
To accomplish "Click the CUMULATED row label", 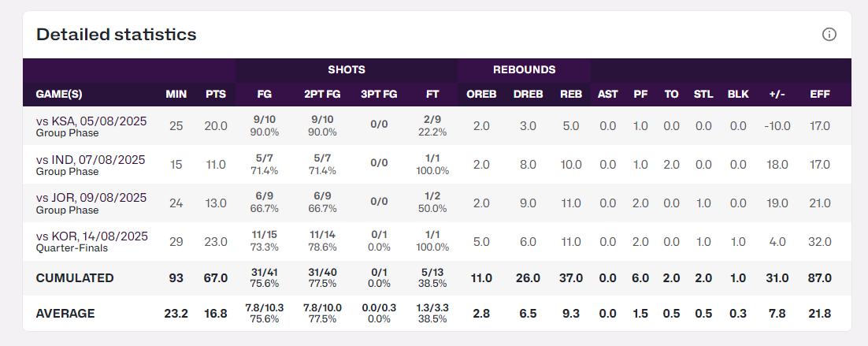I will point(75,278).
